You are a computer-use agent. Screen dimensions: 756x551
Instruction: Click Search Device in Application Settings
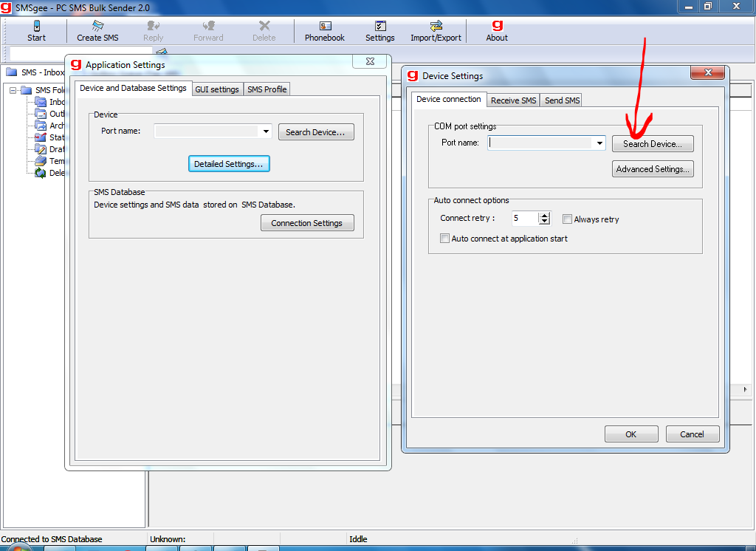pos(316,132)
